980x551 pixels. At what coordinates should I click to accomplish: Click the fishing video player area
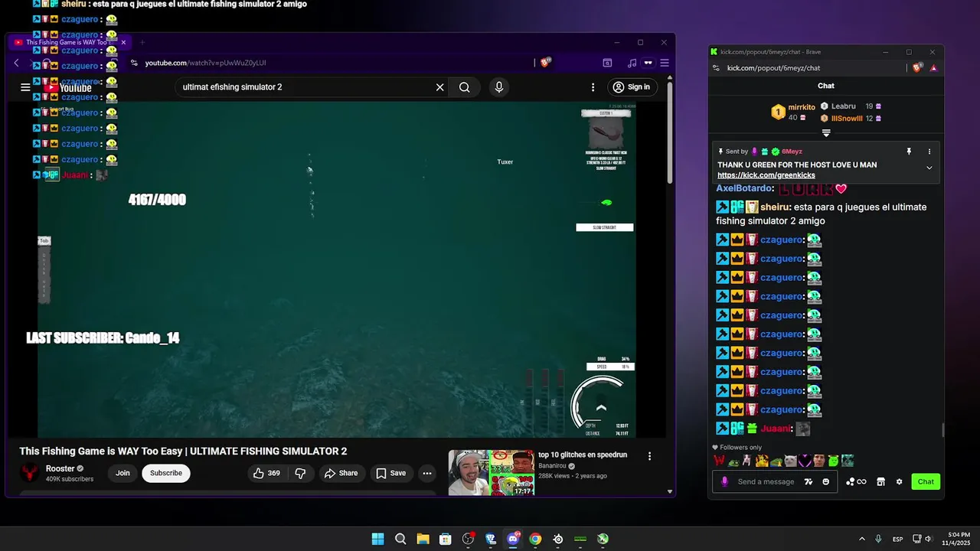click(337, 269)
